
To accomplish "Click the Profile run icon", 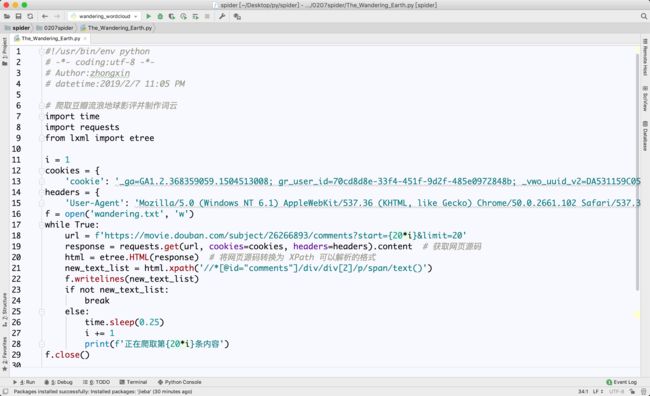I will coord(183,16).
